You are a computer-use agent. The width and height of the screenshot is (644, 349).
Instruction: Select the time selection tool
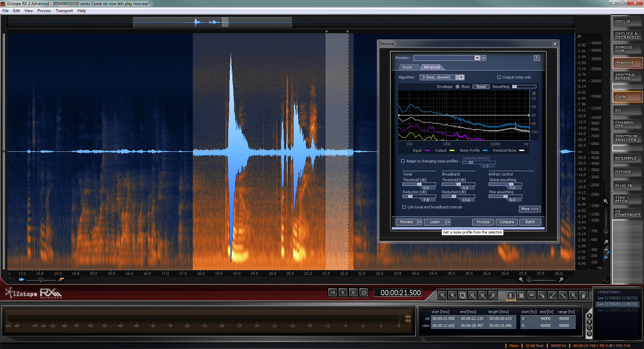point(511,295)
